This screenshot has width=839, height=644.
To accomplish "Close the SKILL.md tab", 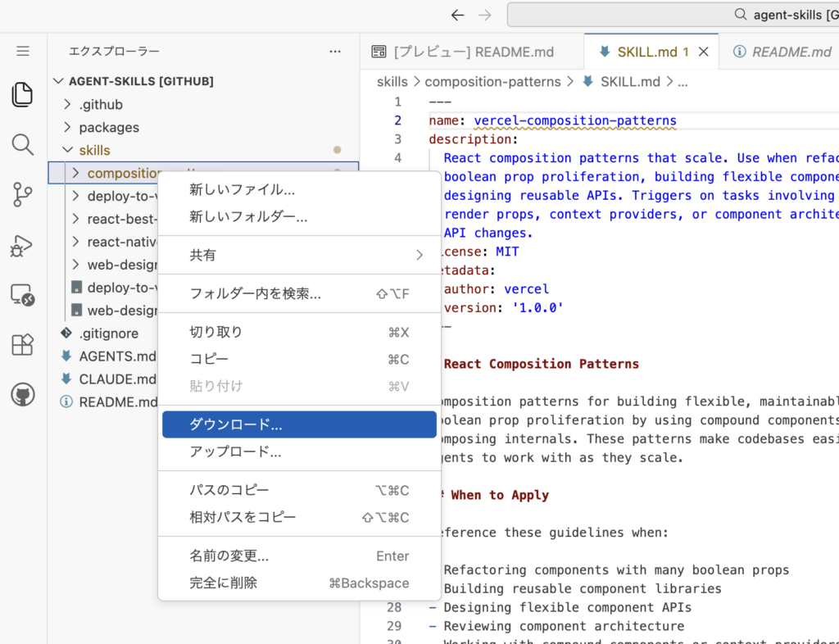I will click(703, 52).
